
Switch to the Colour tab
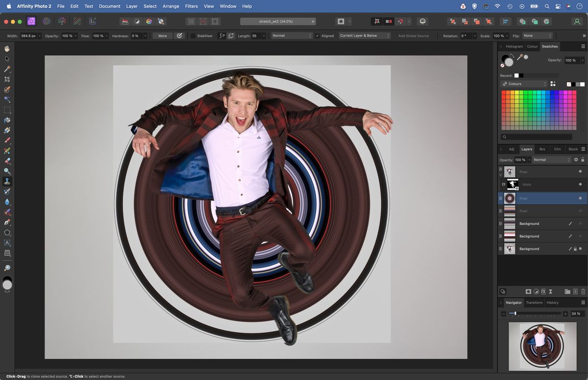532,47
